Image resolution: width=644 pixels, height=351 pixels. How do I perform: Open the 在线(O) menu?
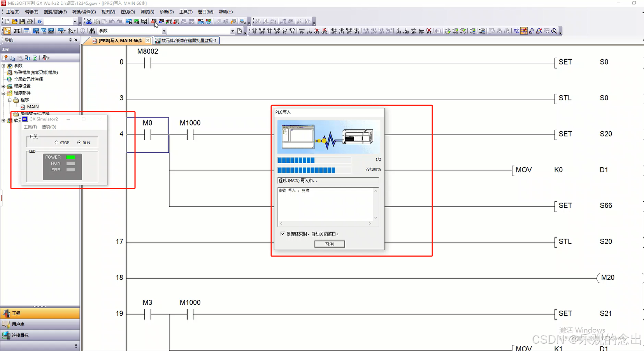(128, 12)
